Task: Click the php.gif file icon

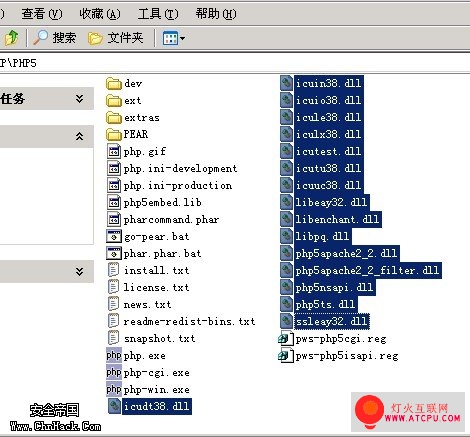Action: point(114,151)
